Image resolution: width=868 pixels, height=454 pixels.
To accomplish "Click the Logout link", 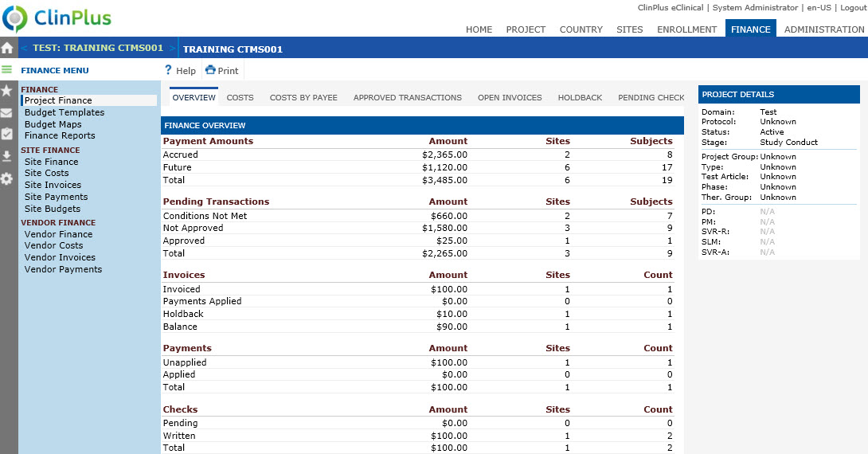I will pyautogui.click(x=853, y=7).
